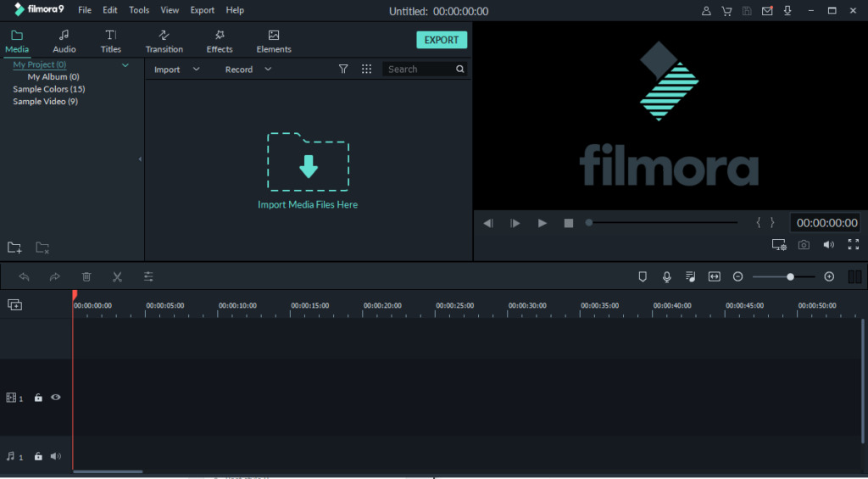Screen dimensions: 868x479
Task: Open the user account icon
Action: 706,10
